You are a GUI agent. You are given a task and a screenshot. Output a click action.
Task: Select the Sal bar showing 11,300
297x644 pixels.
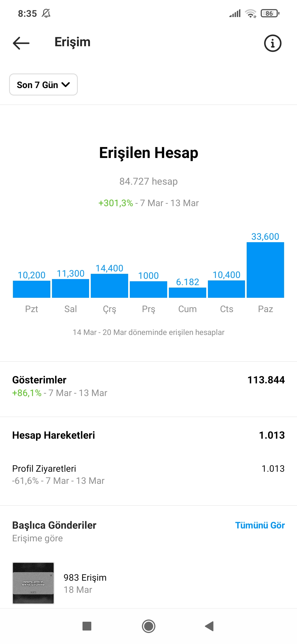point(70,288)
